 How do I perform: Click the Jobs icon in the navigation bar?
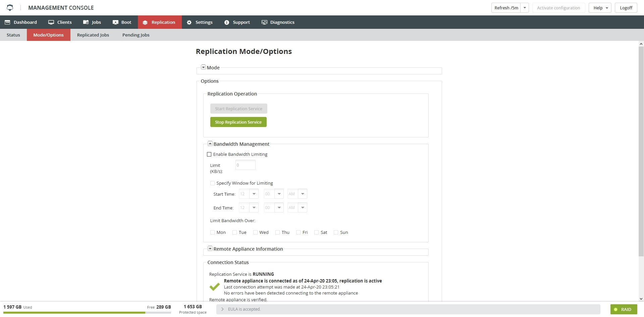point(86,22)
